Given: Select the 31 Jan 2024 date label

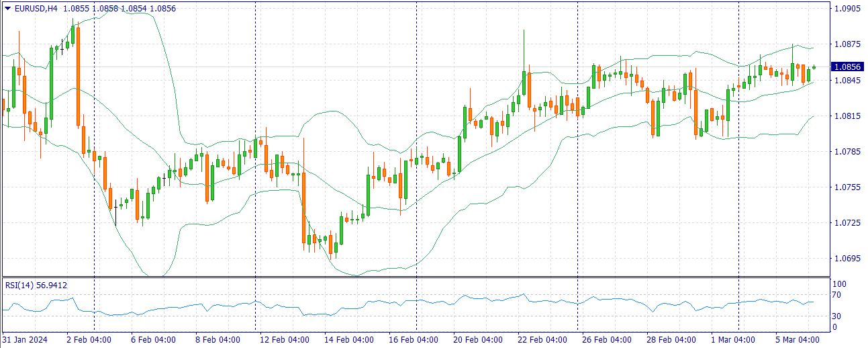Looking at the screenshot, I should 25,340.
